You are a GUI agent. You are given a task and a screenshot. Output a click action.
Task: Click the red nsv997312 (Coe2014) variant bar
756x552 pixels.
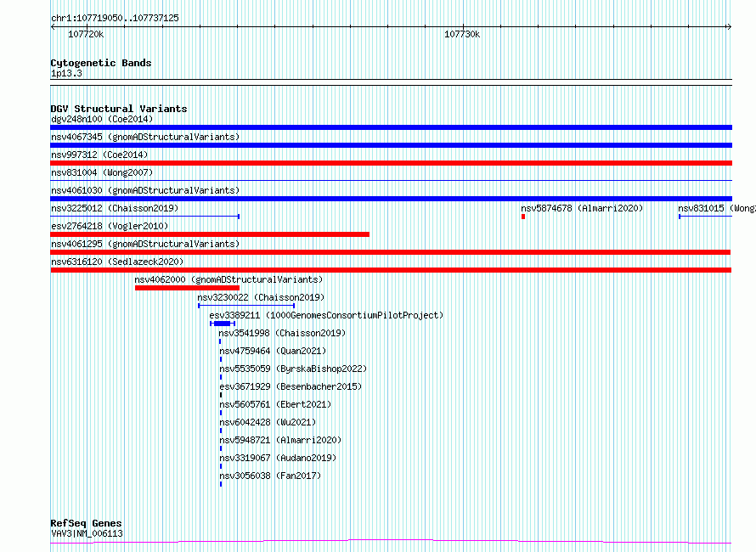tap(391, 163)
